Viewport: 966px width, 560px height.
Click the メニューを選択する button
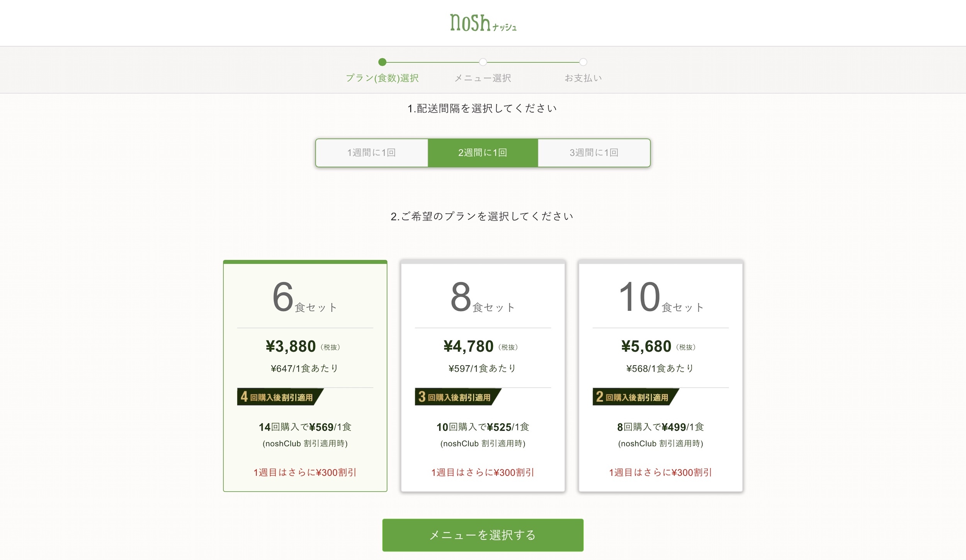pos(483,535)
